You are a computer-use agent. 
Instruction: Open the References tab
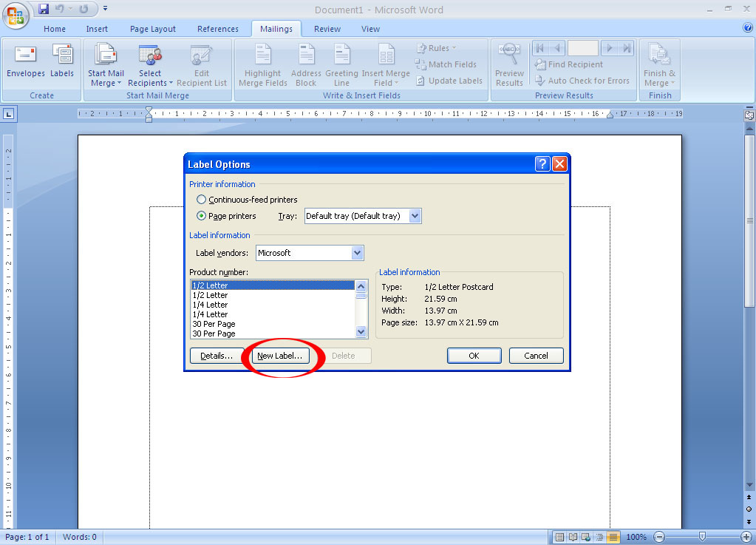point(218,29)
